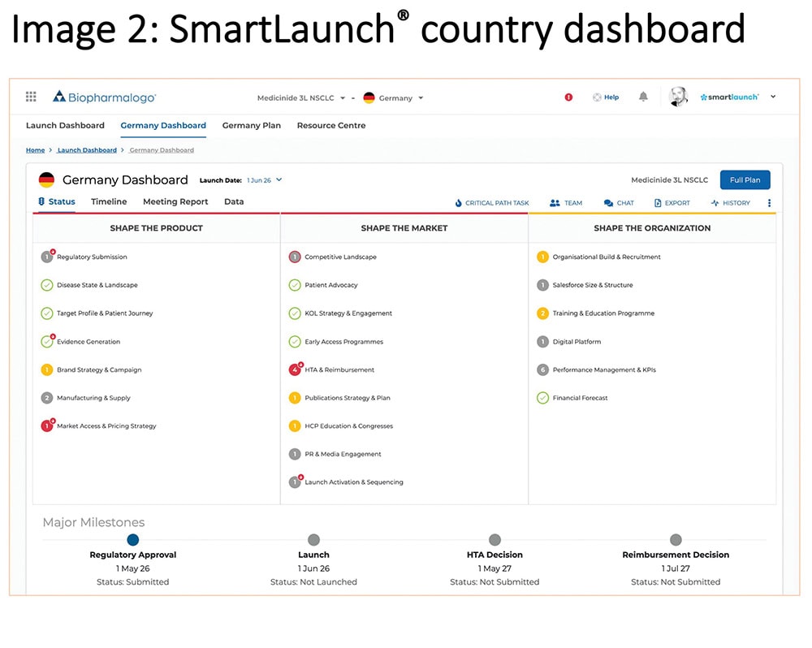Open the Help lifebuoy icon
The height and width of the screenshot is (648, 812).
598,97
